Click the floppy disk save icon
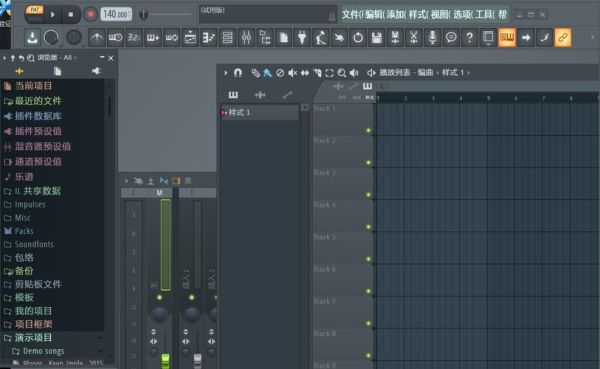This screenshot has height=369, width=600. tap(377, 38)
